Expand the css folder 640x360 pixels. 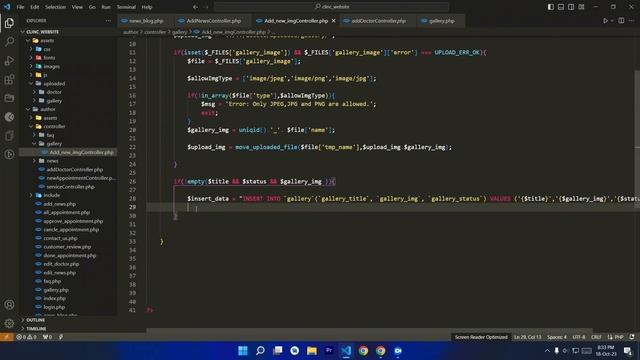coord(47,49)
